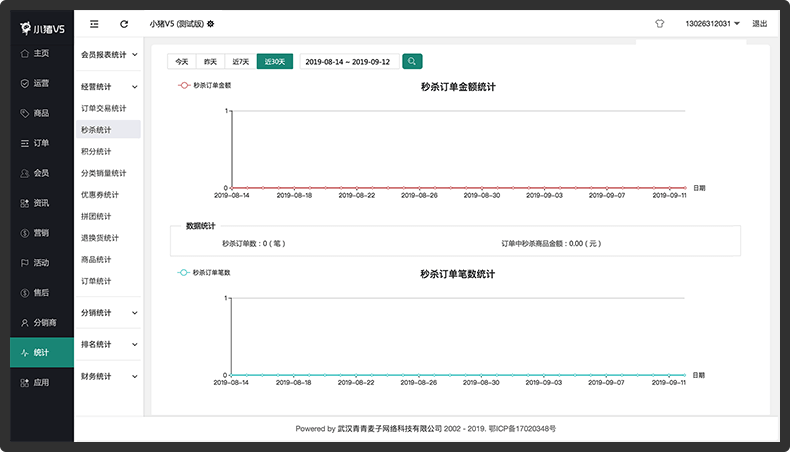This screenshot has height=452, width=790.
Task: Collapse the 经营统计 group
Action: click(109, 87)
